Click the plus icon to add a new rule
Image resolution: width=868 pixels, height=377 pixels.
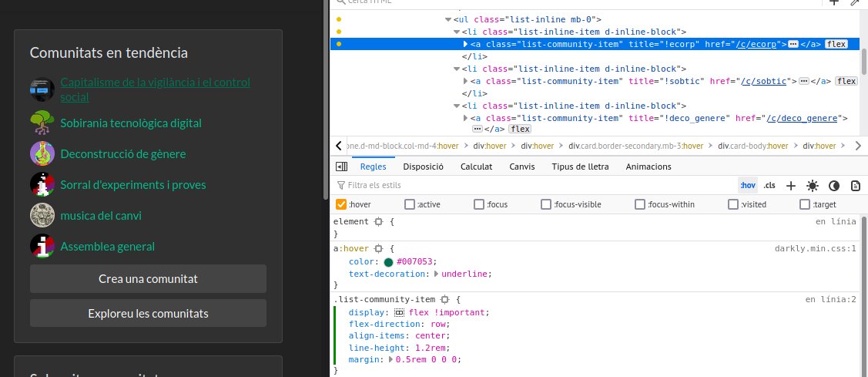pos(791,186)
